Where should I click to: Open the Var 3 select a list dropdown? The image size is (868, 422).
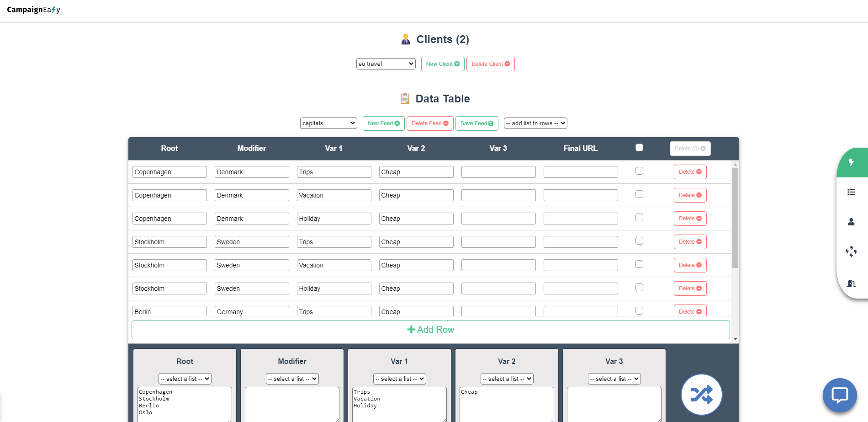point(614,379)
